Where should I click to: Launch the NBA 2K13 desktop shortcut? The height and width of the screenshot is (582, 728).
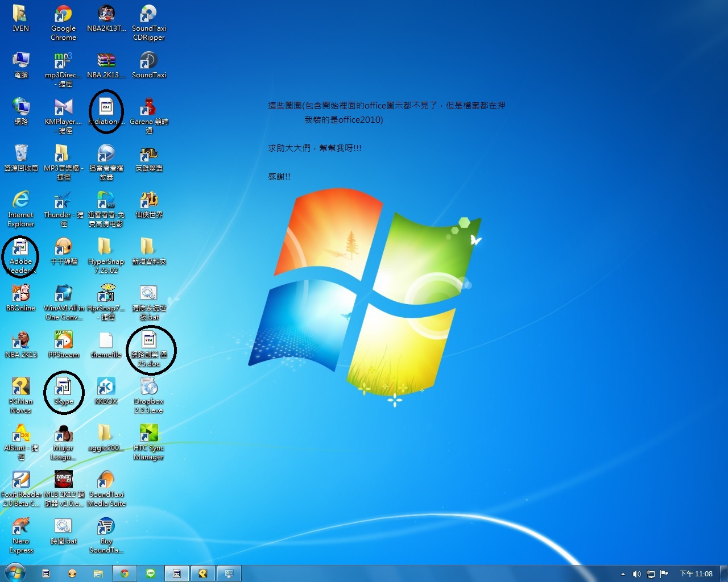[x=20, y=345]
